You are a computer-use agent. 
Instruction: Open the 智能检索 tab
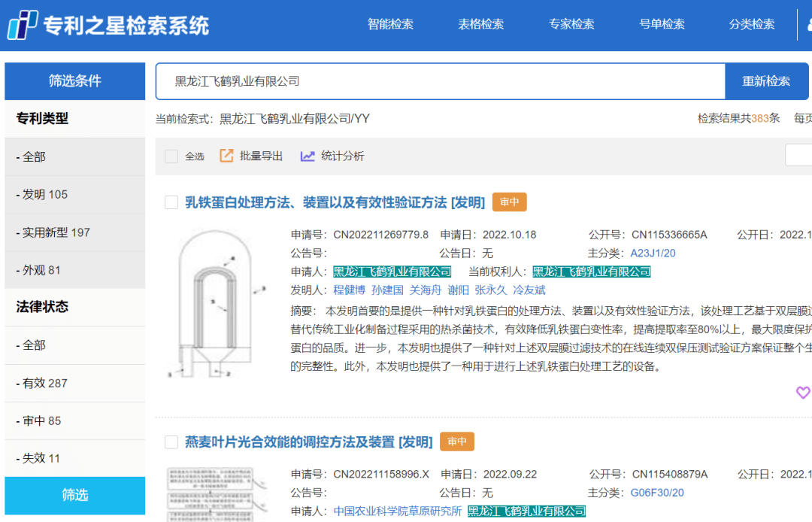(x=390, y=24)
